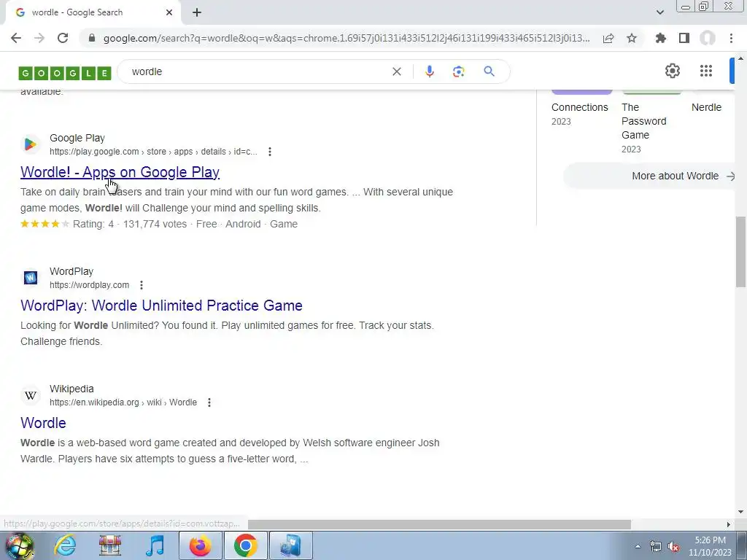The height and width of the screenshot is (560, 747).
Task: Click the Chrome profile avatar
Action: pyautogui.click(x=708, y=38)
